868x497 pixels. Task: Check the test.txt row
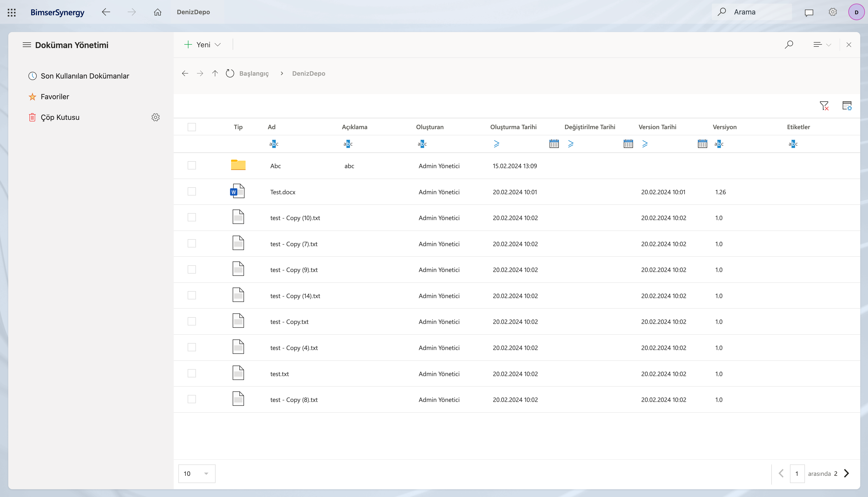tap(192, 374)
